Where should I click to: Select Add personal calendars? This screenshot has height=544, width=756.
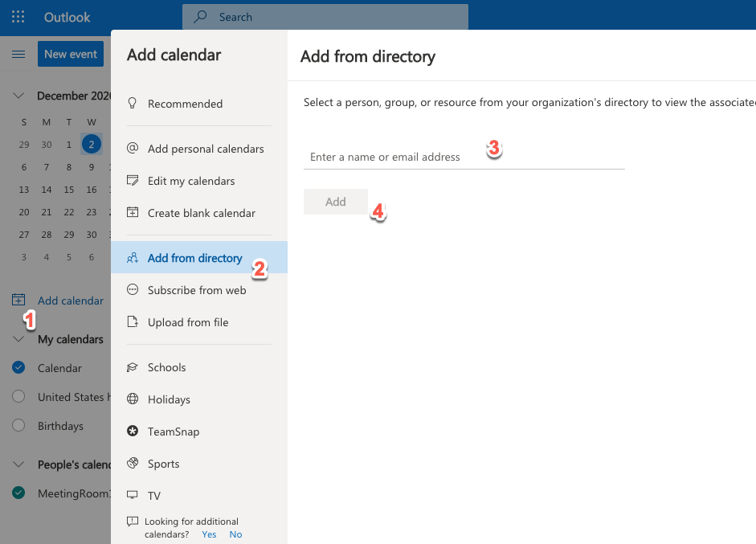pyautogui.click(x=199, y=149)
